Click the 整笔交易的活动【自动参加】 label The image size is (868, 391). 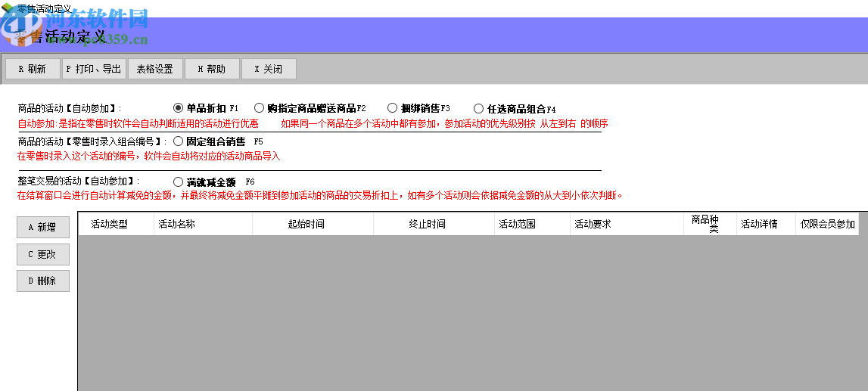click(79, 182)
